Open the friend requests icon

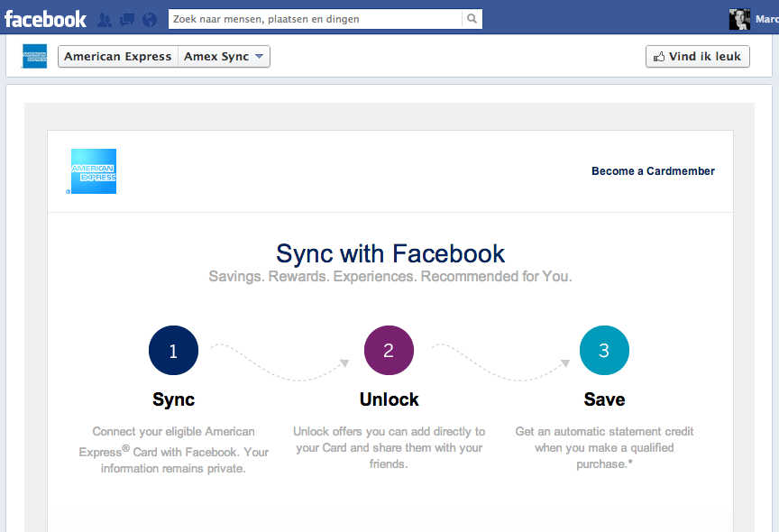[105, 20]
